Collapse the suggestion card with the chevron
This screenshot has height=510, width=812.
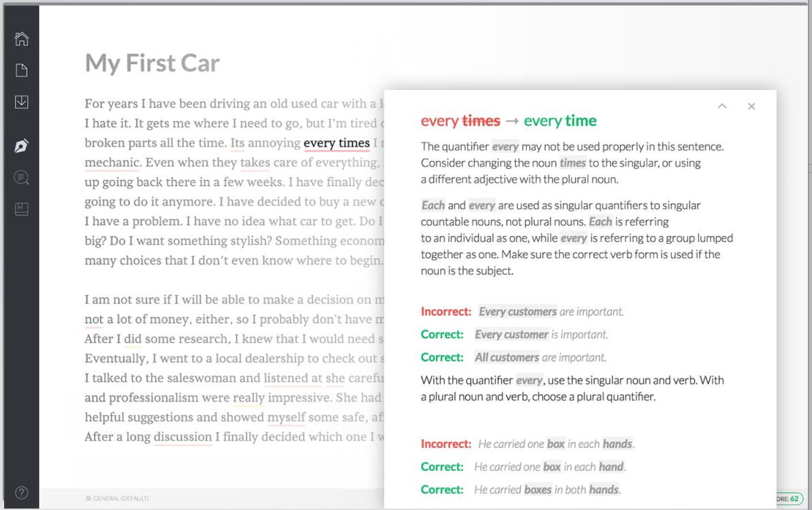(x=722, y=106)
